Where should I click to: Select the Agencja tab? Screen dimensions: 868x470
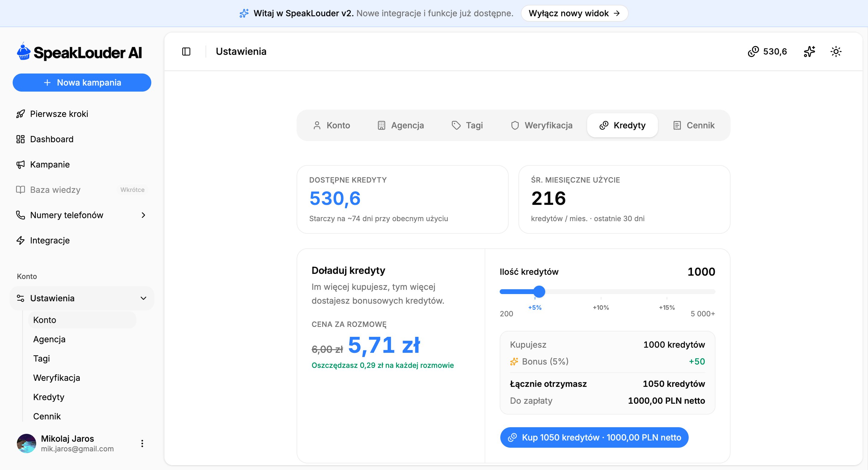tap(401, 125)
